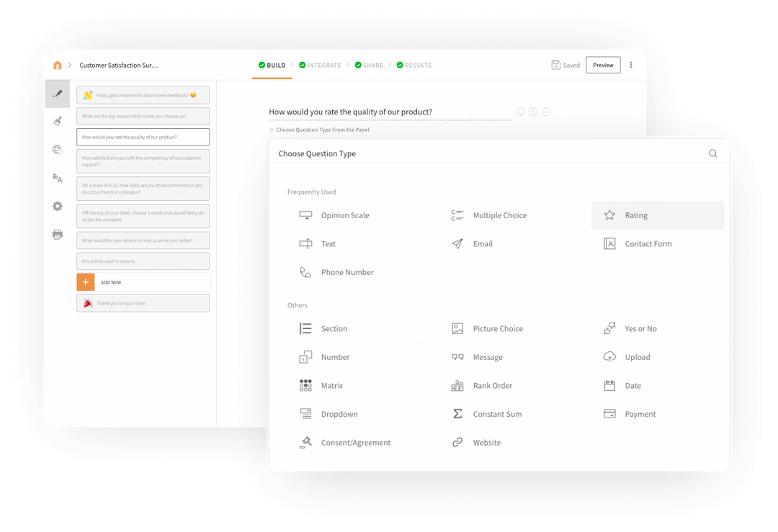Open the three-dot menu beside Preview
Image resolution: width=778 pixels, height=532 pixels.
tap(631, 65)
